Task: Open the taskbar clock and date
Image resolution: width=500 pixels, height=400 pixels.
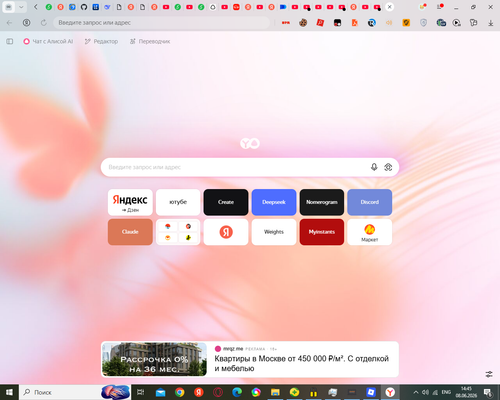Action: [466, 392]
